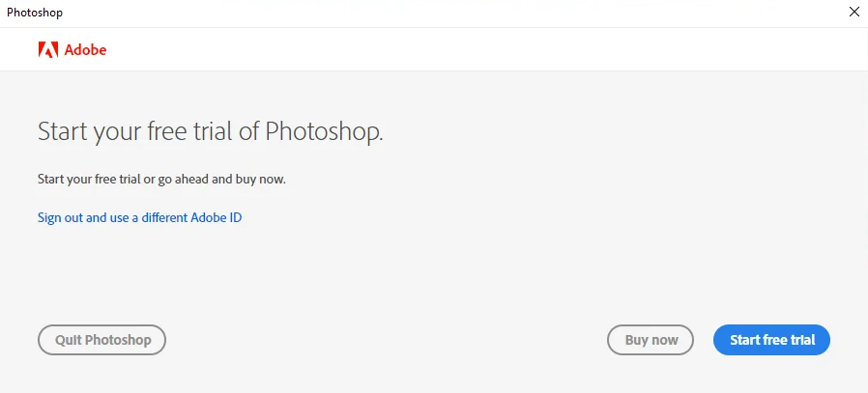
Task: Click the Photoshop window title text
Action: point(35,13)
